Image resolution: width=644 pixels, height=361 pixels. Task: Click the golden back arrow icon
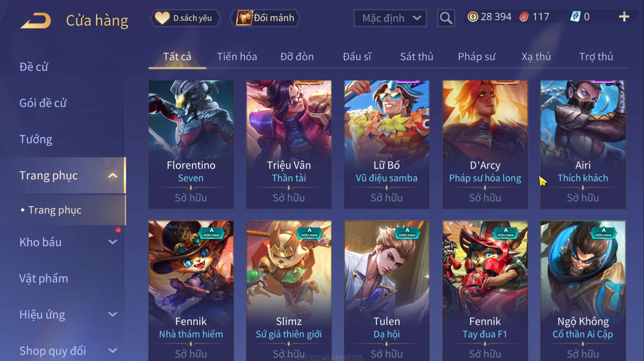point(36,20)
